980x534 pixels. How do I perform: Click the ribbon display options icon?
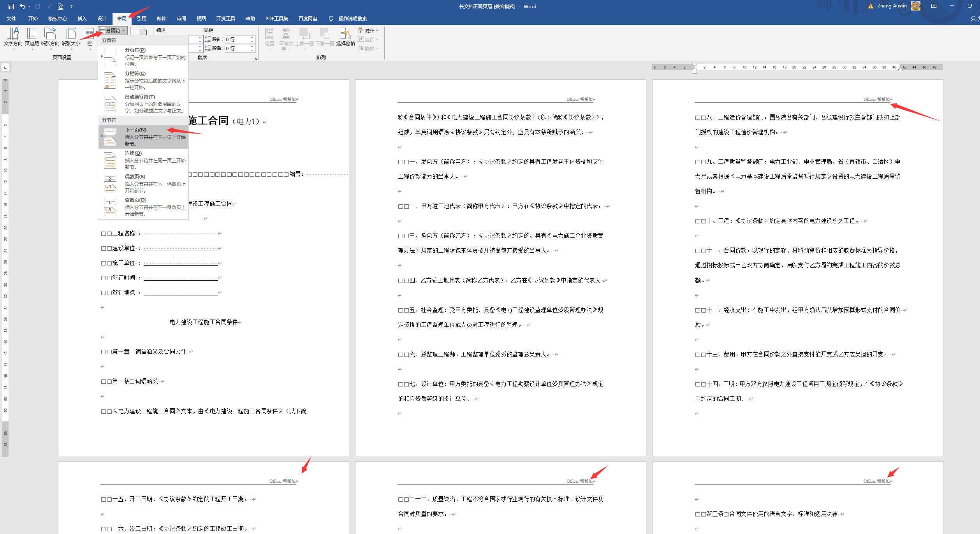tap(934, 6)
